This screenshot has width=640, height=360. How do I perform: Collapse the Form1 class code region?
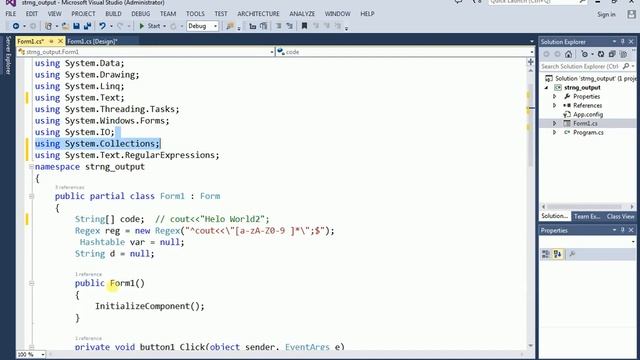click(31, 196)
